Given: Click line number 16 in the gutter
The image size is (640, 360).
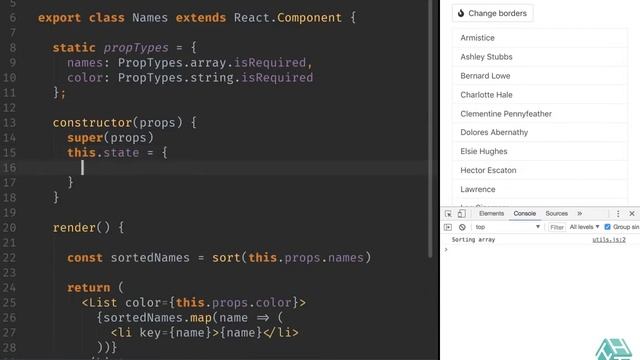Looking at the screenshot, I should tap(9, 168).
